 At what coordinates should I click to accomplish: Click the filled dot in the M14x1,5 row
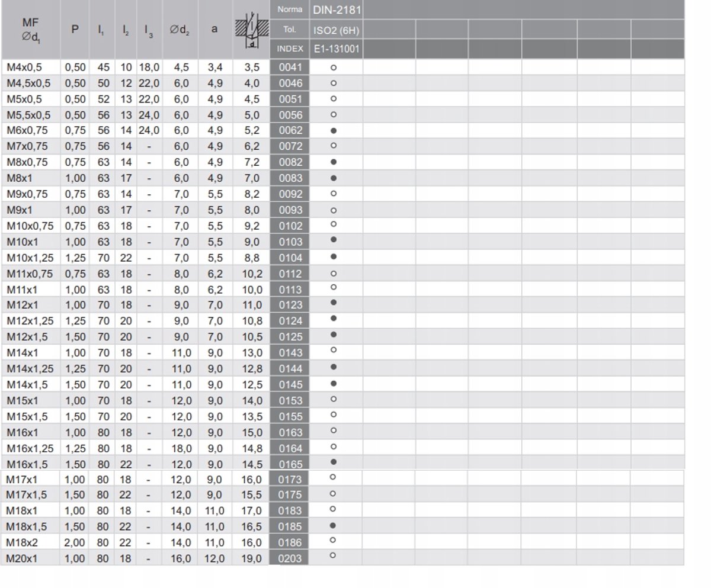pos(334,383)
